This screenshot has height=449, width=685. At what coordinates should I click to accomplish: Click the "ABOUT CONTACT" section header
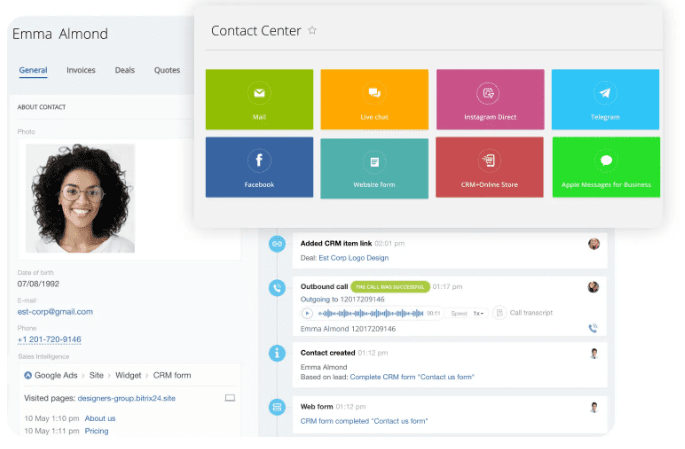pyautogui.click(x=42, y=107)
